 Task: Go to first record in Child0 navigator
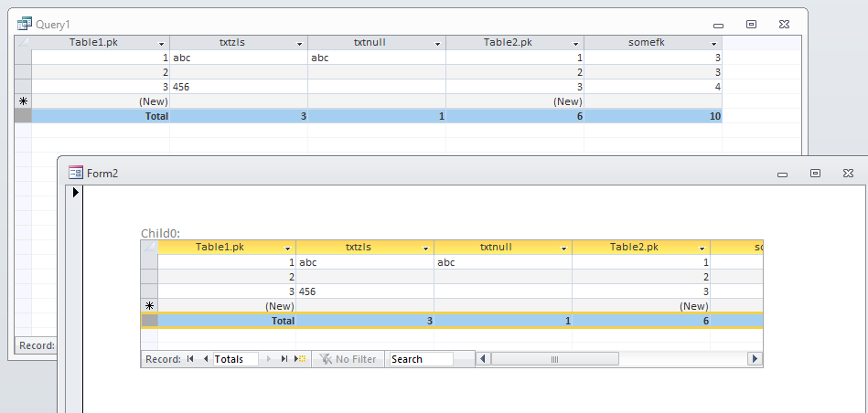coord(190,359)
